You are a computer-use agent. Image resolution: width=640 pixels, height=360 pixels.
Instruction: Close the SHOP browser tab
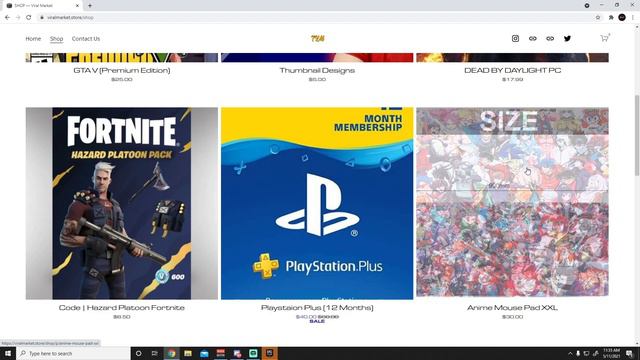(x=78, y=5)
